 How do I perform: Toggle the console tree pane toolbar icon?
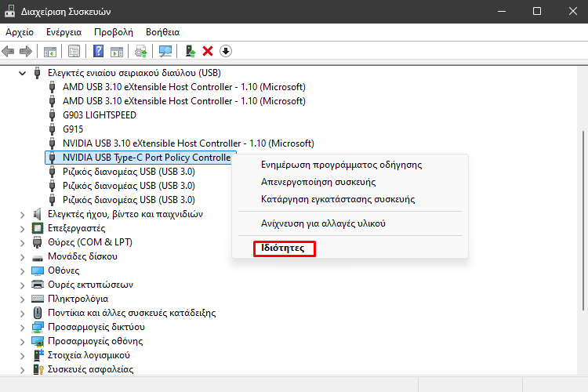tap(50, 52)
